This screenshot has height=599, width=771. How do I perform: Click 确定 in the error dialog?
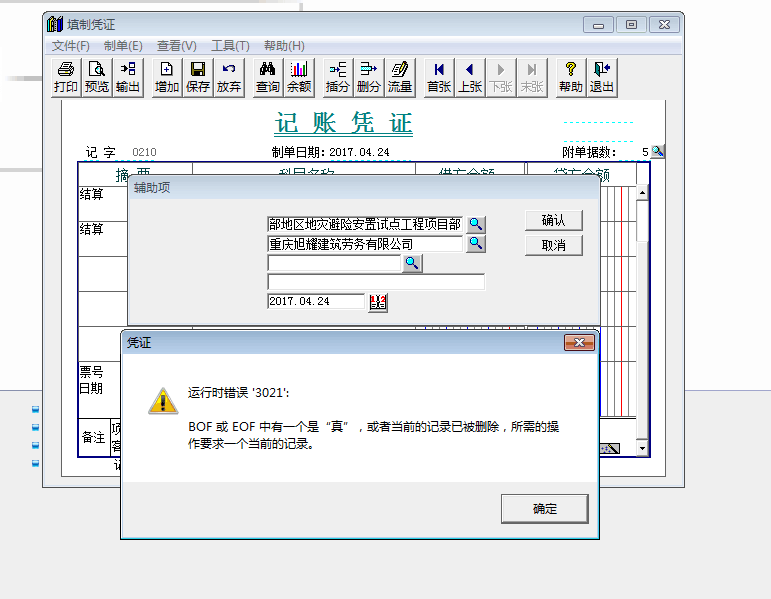tap(545, 509)
